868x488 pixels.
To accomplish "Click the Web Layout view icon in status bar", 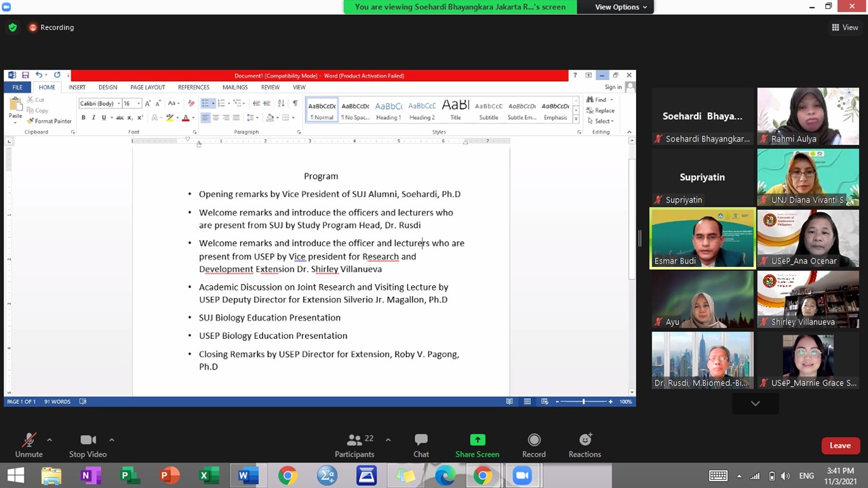I will (545, 401).
